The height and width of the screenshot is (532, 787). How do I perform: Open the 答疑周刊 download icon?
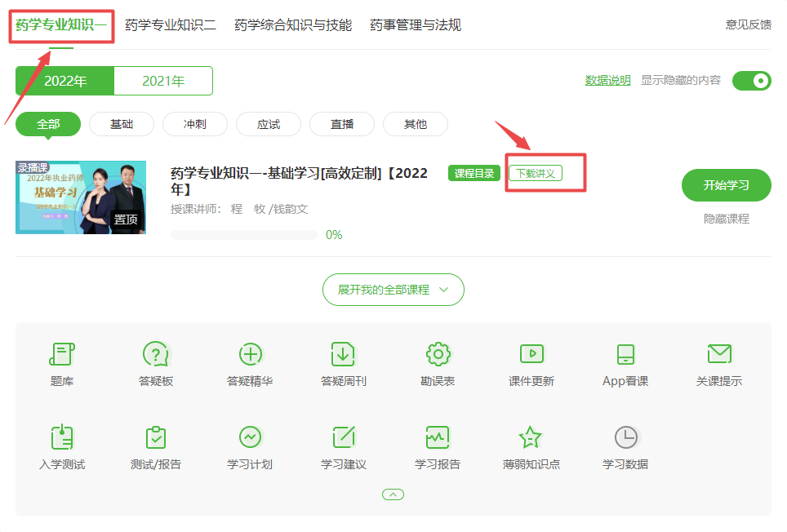coord(343,354)
